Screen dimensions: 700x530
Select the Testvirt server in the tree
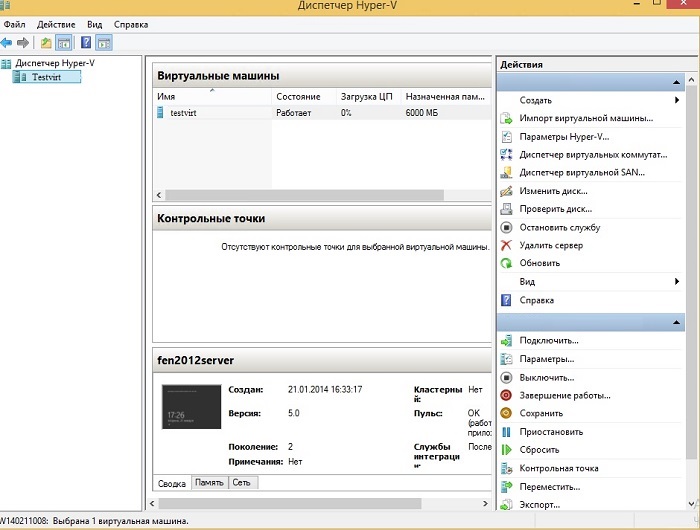pyautogui.click(x=46, y=77)
